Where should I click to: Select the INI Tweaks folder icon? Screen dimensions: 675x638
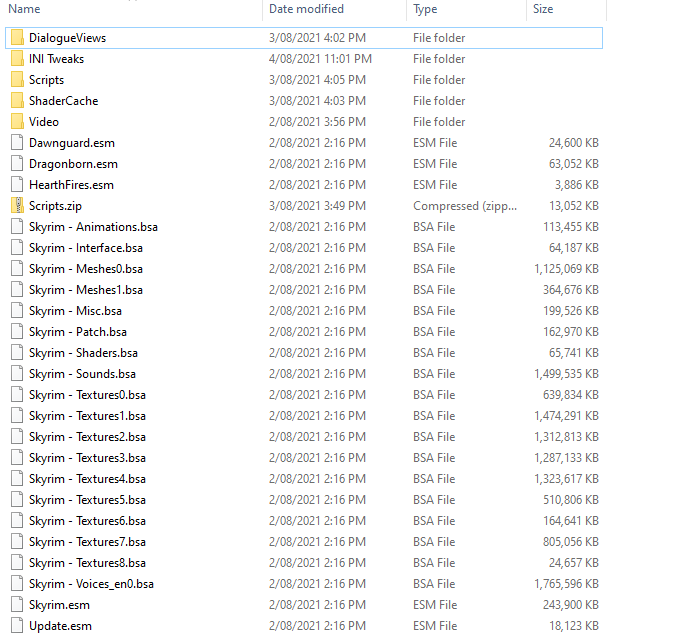17,59
